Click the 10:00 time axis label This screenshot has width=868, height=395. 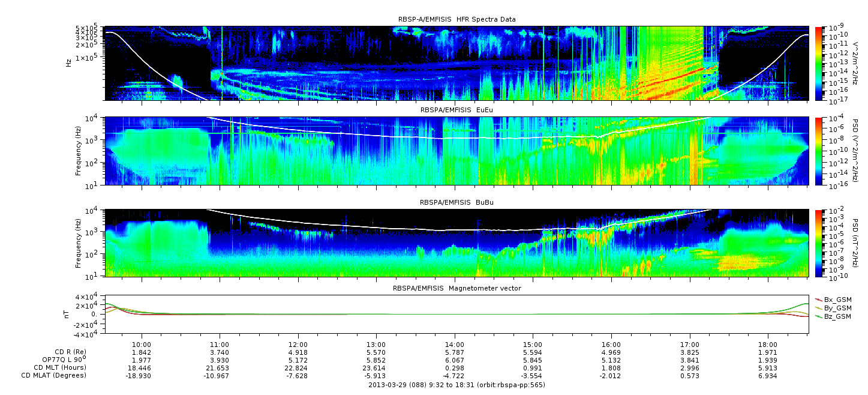[x=142, y=345]
